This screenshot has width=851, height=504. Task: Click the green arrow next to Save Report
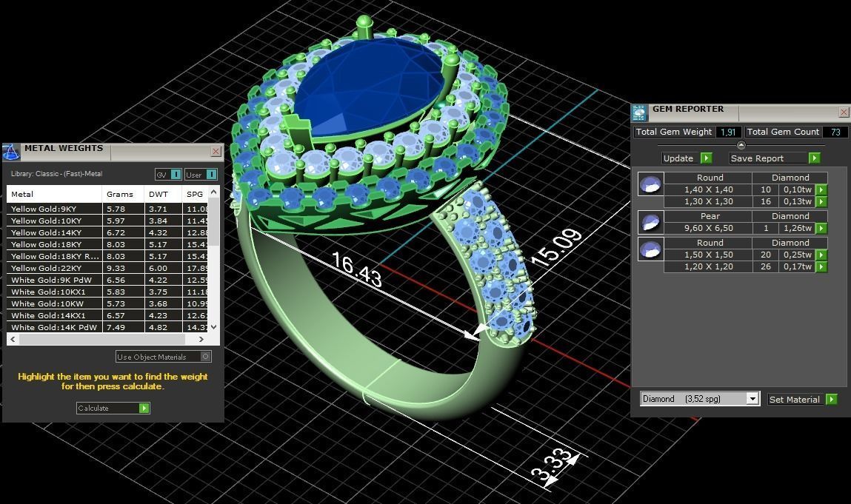[814, 158]
